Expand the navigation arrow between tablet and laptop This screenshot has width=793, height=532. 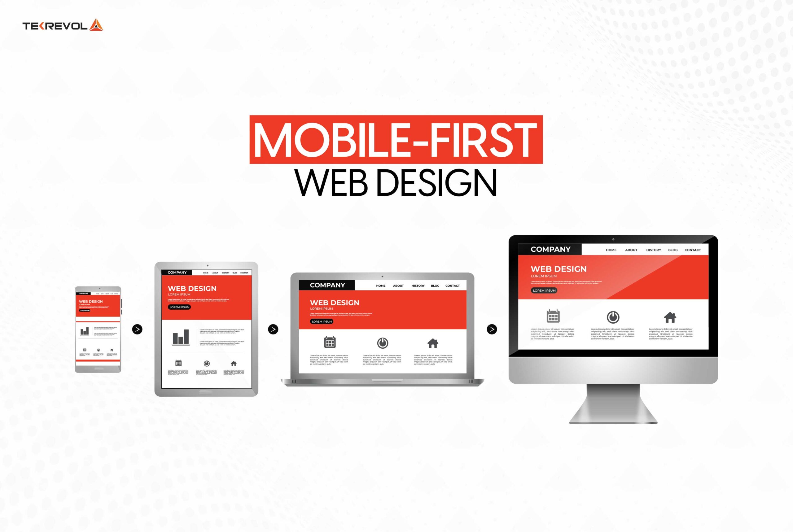pos(273,329)
